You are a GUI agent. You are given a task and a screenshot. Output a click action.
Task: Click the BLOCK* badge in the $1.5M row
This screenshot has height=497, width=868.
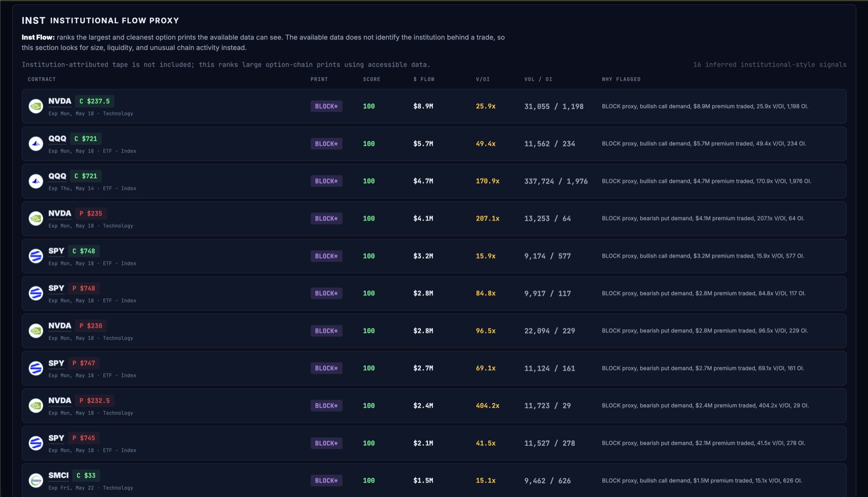tap(326, 481)
